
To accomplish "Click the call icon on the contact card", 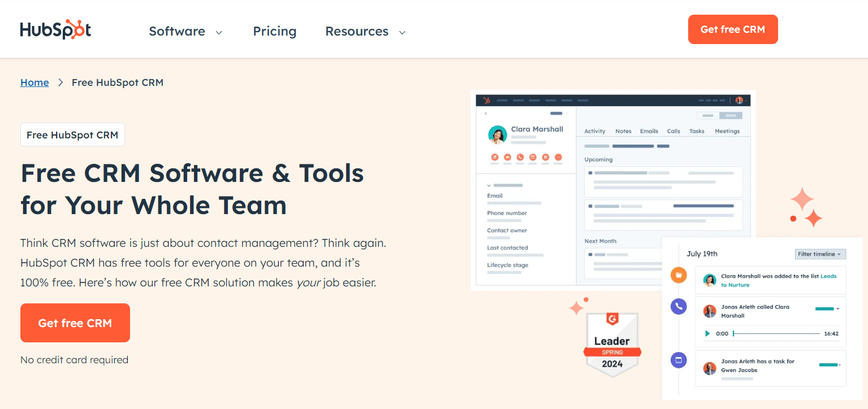I will click(520, 157).
